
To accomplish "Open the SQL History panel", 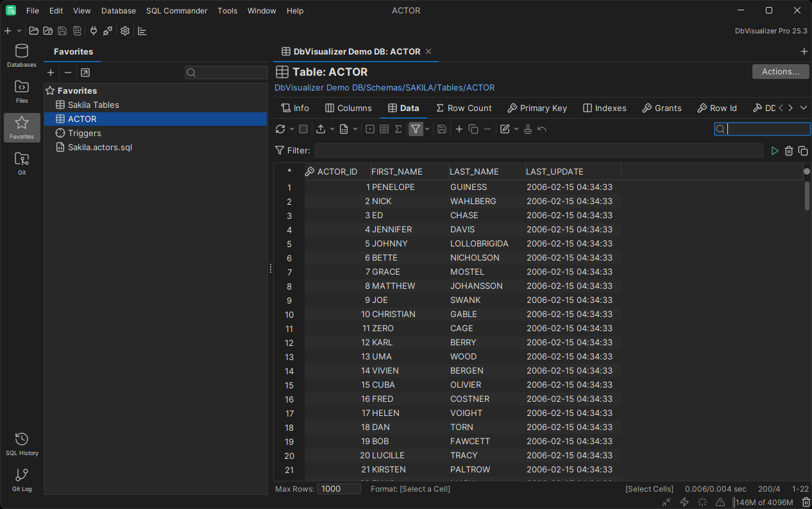I will pos(21,443).
